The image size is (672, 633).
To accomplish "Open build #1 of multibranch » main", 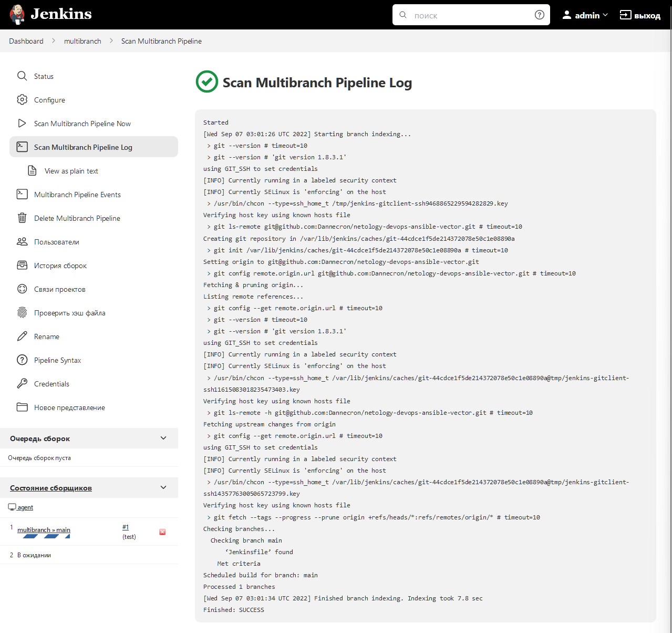I will click(x=125, y=526).
